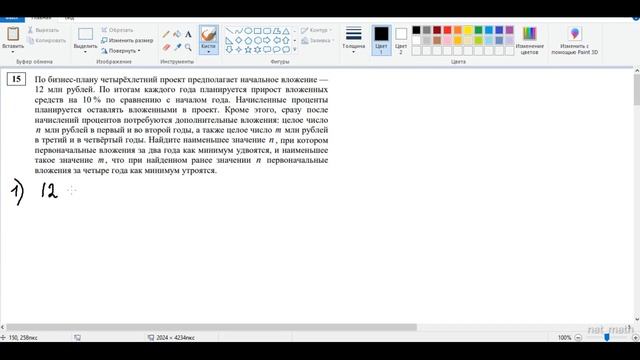
Task: Choose the Hexagon shape
Action: point(258,40)
